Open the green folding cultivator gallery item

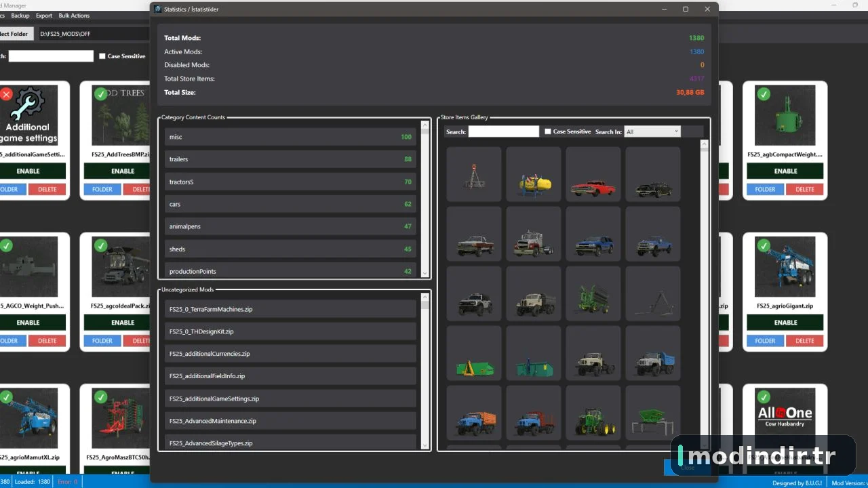coord(593,293)
